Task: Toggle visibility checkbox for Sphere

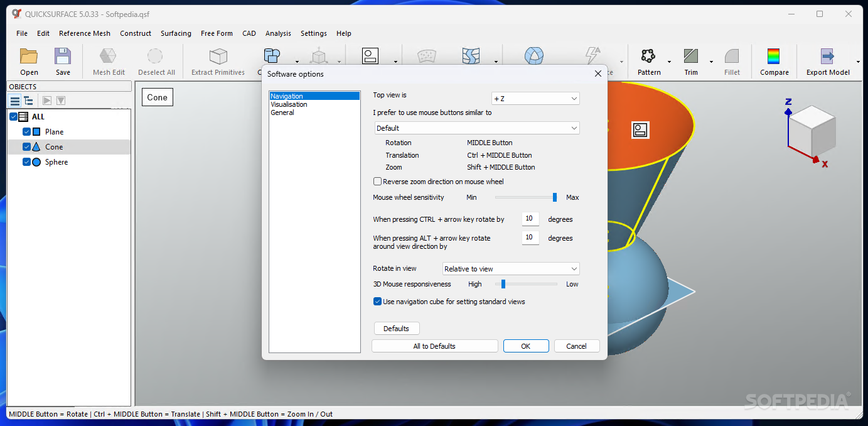Action: [26, 161]
